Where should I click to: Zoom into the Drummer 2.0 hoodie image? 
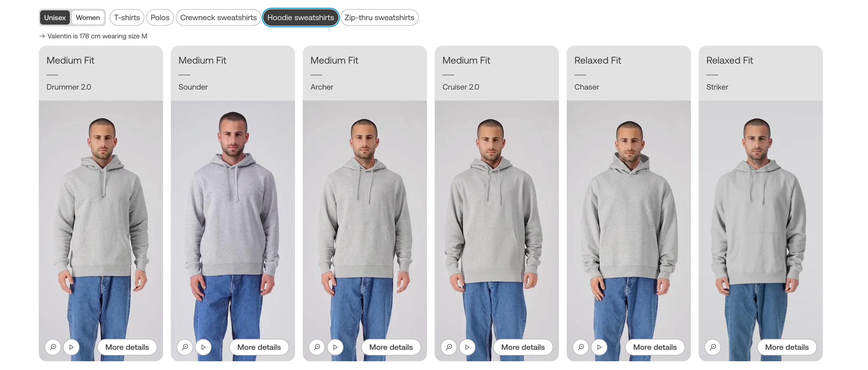point(53,347)
